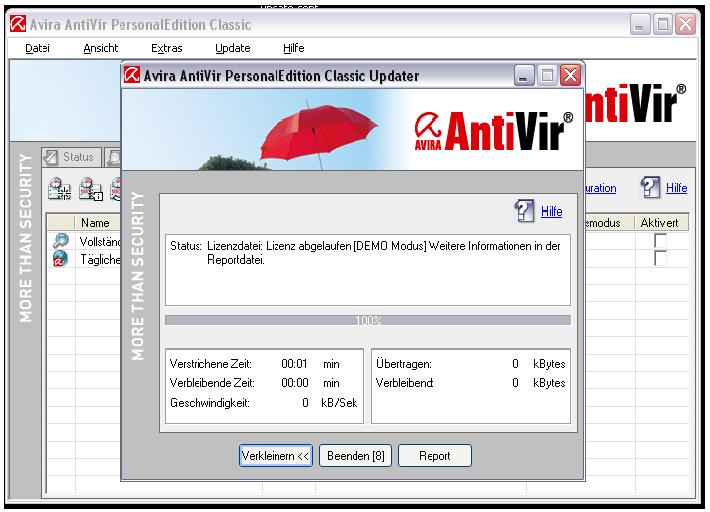The width and height of the screenshot is (710, 512).
Task: Toggle Aktiviert checkbox for Tägliche row
Action: (661, 258)
